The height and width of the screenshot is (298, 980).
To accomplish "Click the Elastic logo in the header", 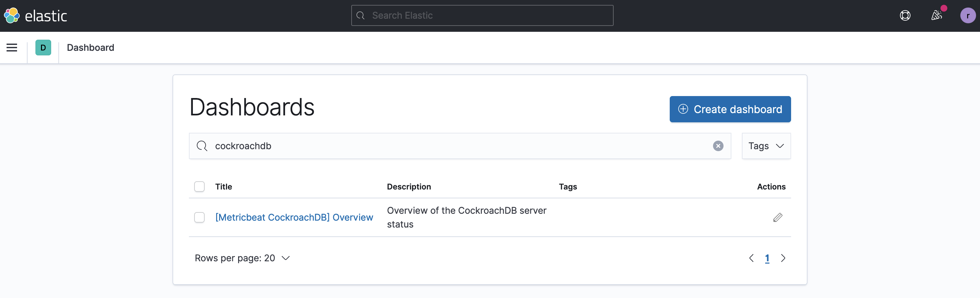I will (36, 16).
